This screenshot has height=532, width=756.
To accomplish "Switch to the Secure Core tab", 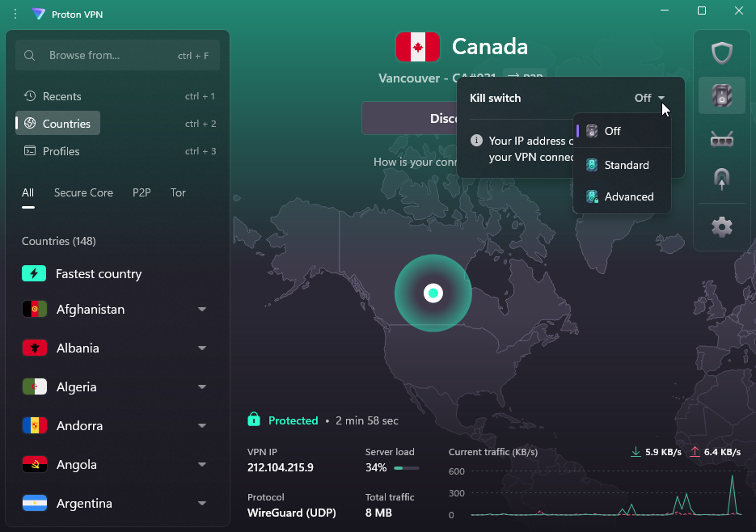I will [x=83, y=192].
